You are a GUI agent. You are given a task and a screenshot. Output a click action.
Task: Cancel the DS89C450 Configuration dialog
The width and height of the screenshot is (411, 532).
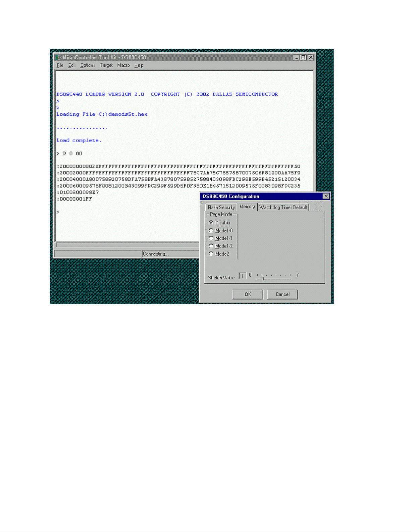tap(282, 294)
